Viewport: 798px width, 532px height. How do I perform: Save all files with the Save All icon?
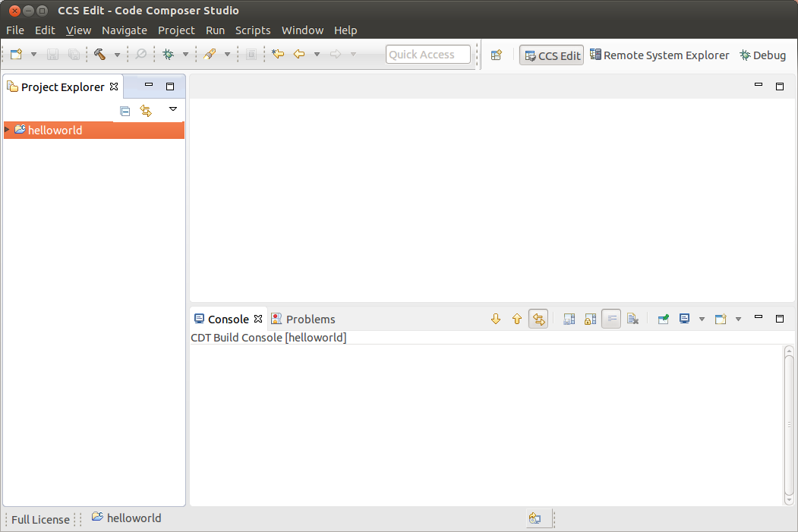pos(74,55)
